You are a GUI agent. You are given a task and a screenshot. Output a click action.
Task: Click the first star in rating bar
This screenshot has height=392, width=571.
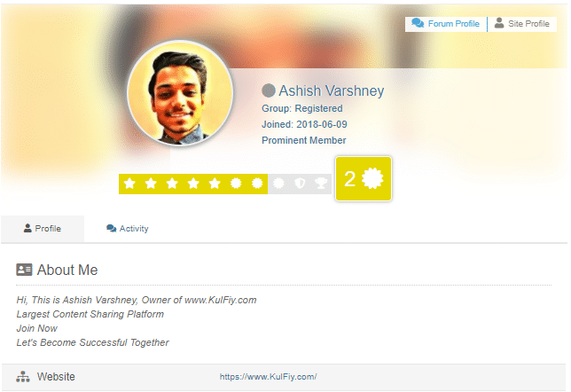click(129, 184)
